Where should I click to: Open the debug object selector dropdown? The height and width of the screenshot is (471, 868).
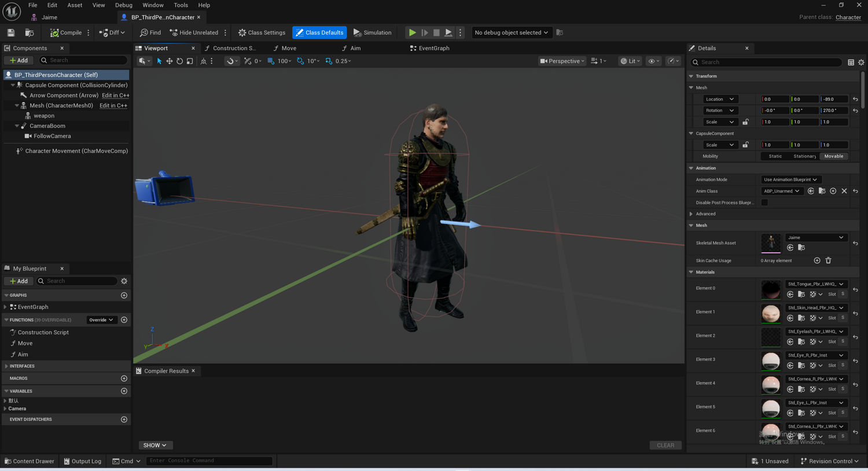coord(511,32)
